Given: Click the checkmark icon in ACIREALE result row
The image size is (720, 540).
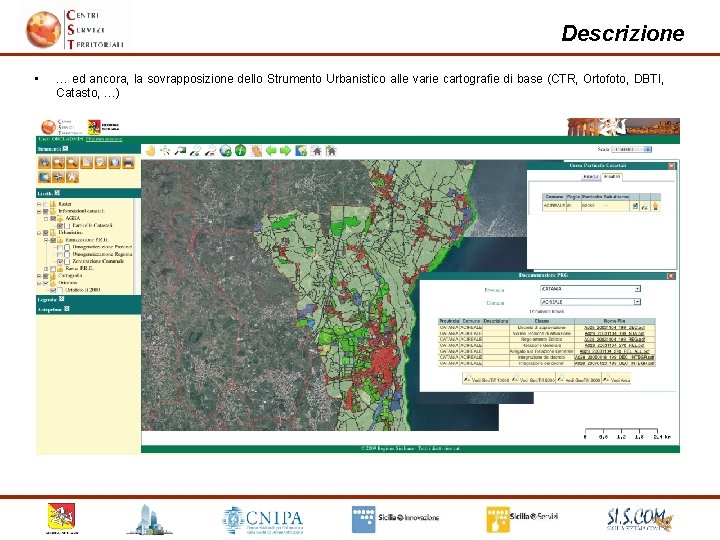Looking at the screenshot, I should pos(635,206).
